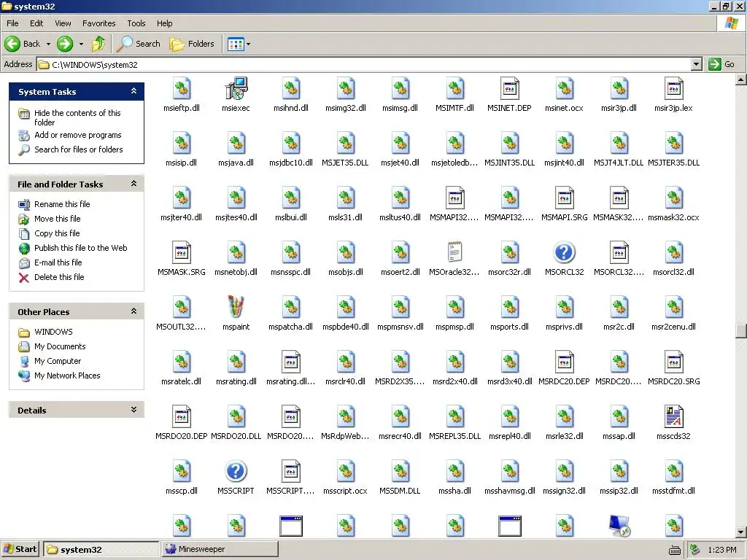Screen dimensions: 747x560
Task: Open the Help menu
Action: tap(164, 23)
